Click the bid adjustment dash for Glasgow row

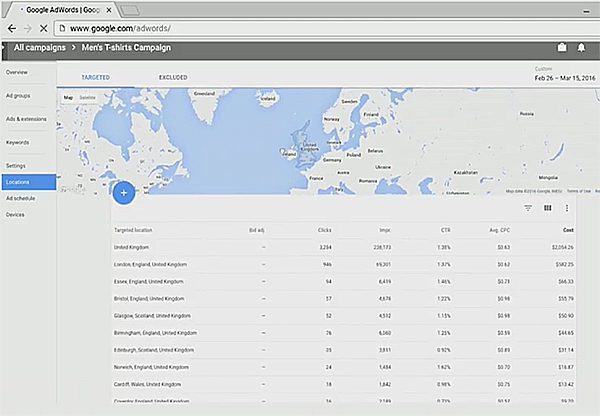263,316
